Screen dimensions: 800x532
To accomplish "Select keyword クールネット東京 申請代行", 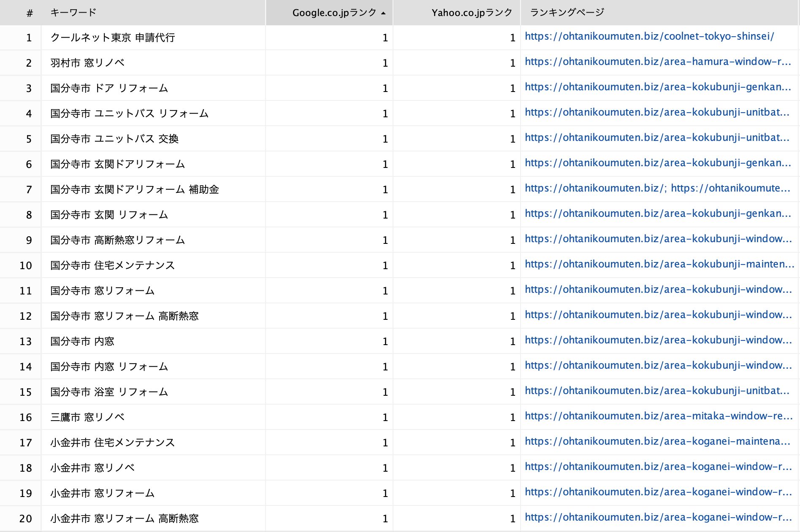I will (112, 38).
